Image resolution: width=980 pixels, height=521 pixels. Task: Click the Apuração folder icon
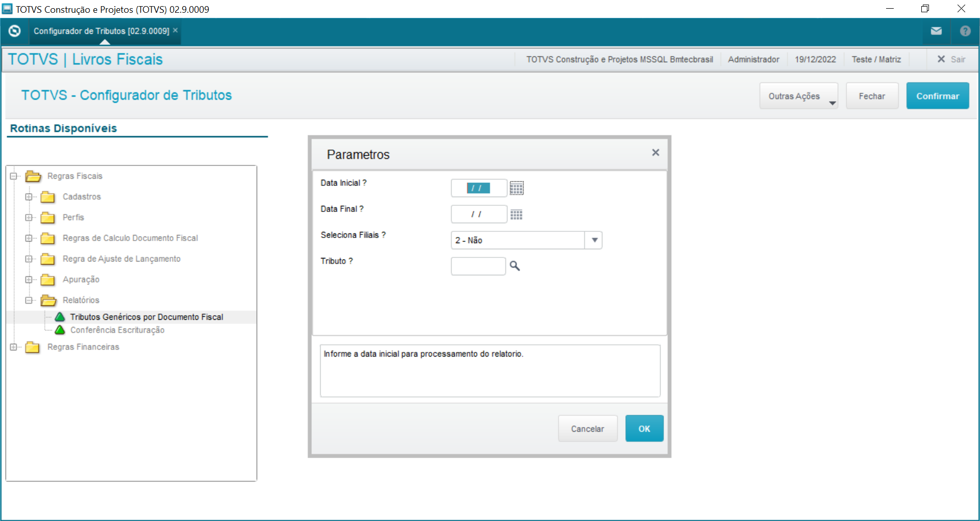coord(48,280)
